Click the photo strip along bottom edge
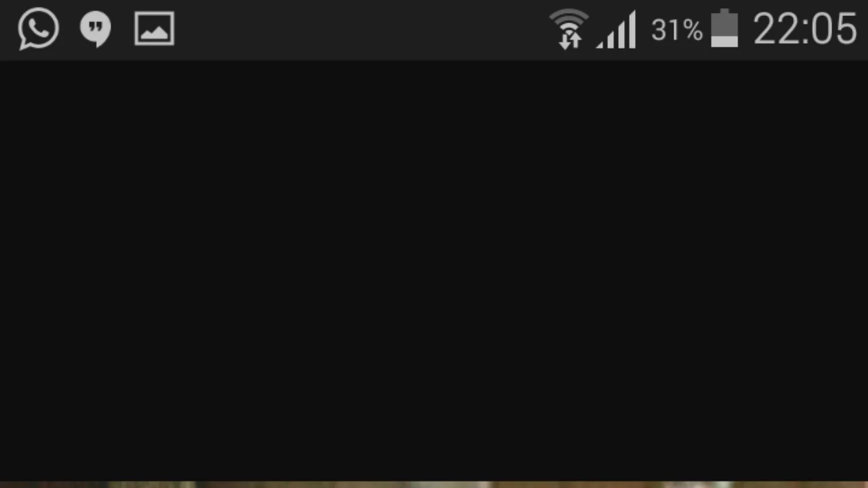The width and height of the screenshot is (868, 488). click(x=434, y=485)
